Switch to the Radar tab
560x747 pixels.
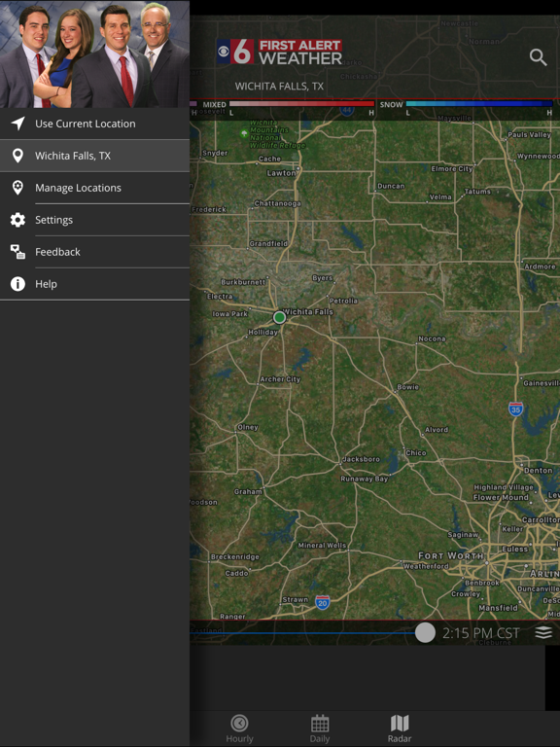pyautogui.click(x=400, y=729)
